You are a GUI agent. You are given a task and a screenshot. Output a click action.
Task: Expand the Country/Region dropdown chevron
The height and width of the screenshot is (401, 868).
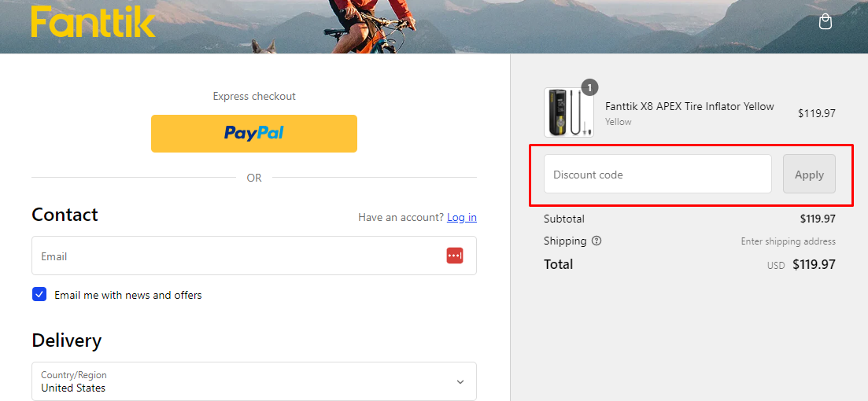(x=460, y=381)
